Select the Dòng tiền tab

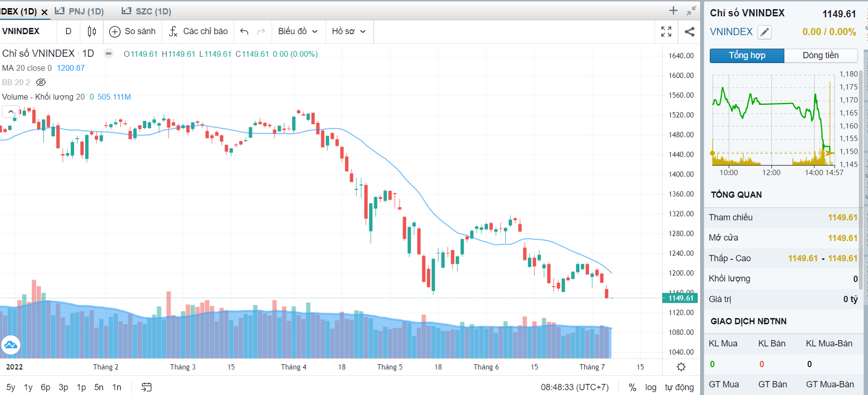tap(820, 55)
